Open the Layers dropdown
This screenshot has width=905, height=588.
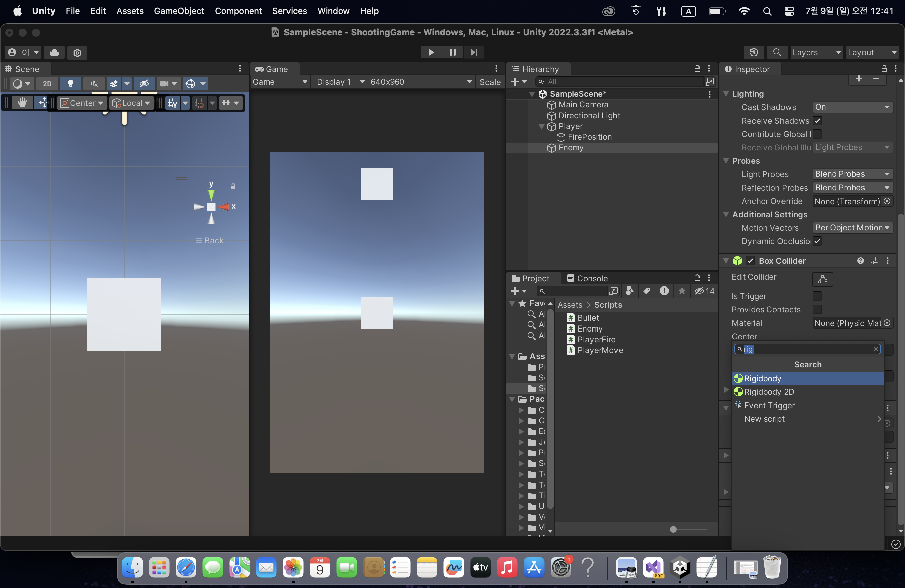[x=816, y=52]
